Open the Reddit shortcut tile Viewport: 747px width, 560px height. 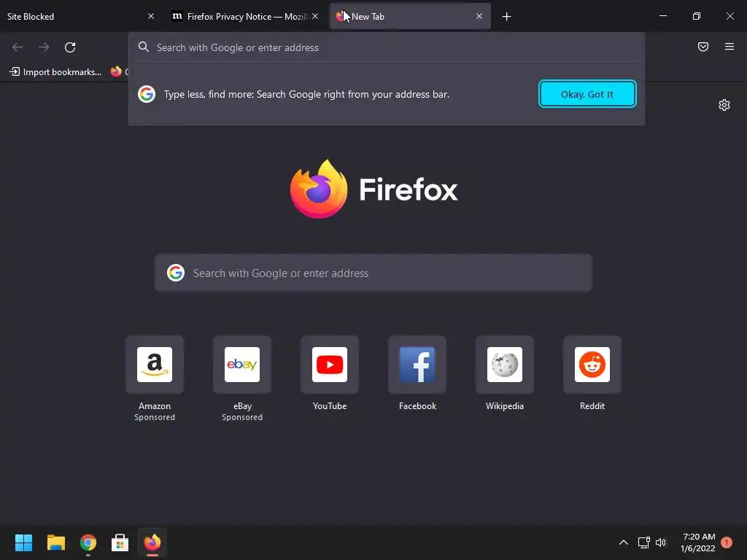pos(592,365)
